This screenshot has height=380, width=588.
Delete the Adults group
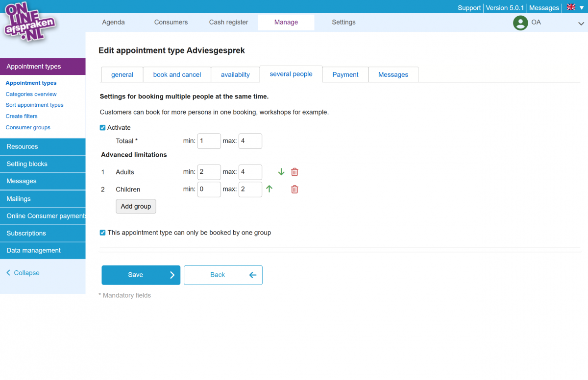pos(294,172)
